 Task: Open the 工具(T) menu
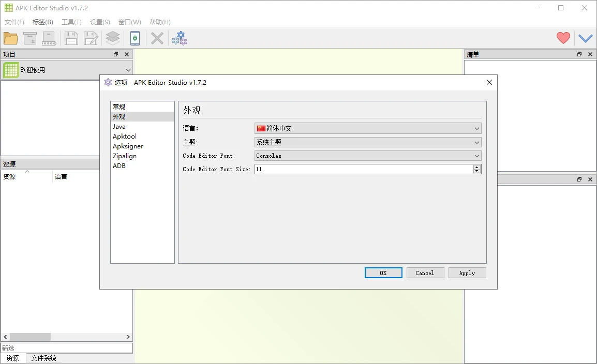[x=71, y=22]
